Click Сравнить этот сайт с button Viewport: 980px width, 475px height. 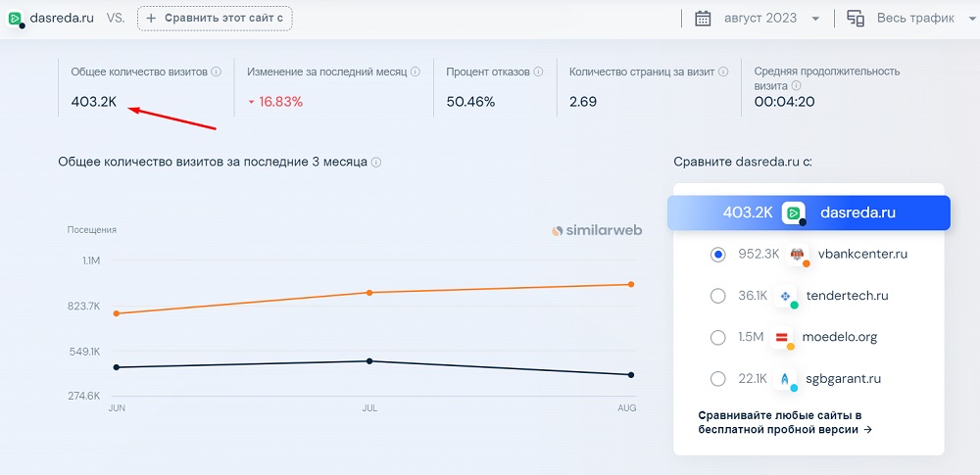point(215,19)
